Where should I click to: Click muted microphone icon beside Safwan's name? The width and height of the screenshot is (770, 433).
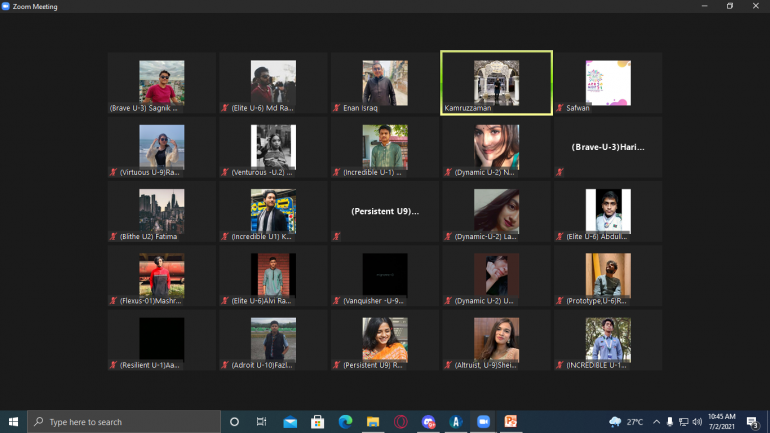[560, 107]
